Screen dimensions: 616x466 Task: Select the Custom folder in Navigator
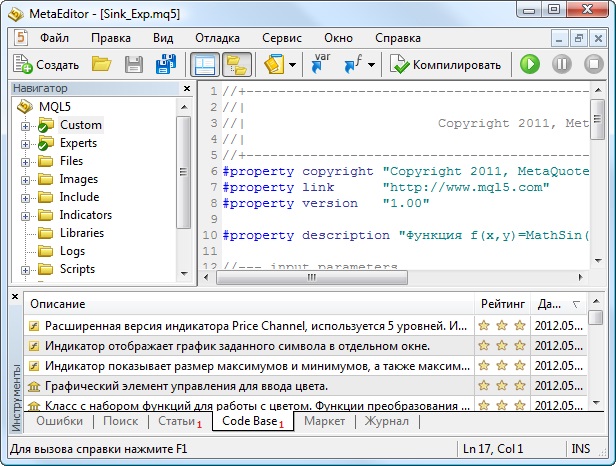[81, 125]
